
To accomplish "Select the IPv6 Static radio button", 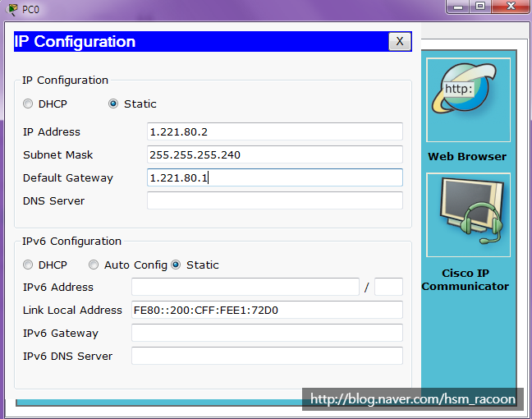I will pyautogui.click(x=176, y=265).
